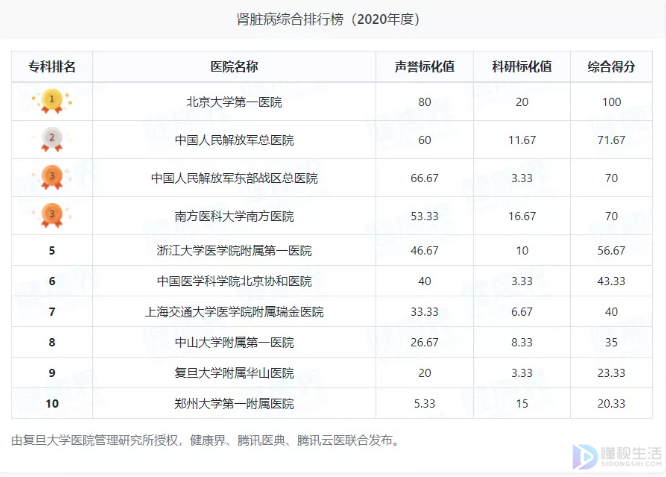
Task: Click rank number 9 cell
Action: pyautogui.click(x=52, y=373)
